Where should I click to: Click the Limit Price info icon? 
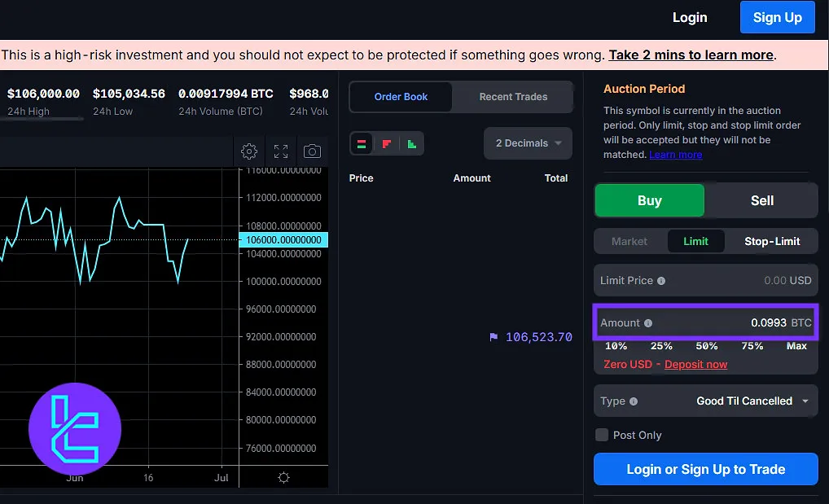[661, 281]
